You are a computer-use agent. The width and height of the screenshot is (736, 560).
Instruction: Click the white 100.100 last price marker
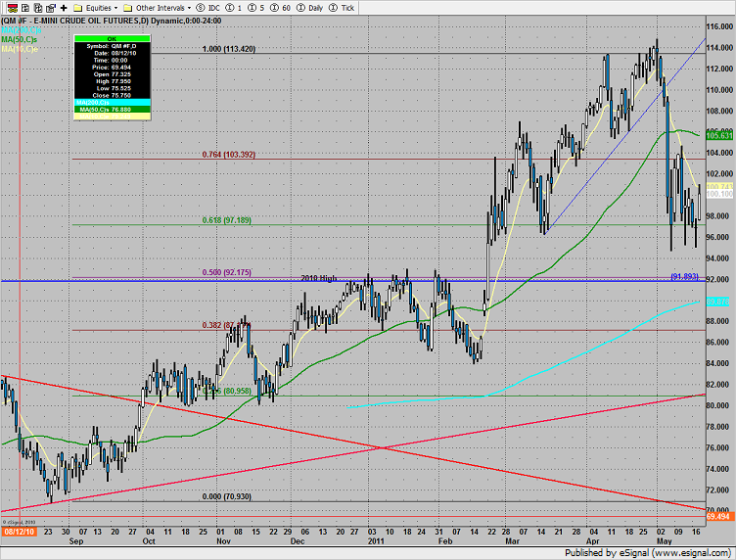719,194
